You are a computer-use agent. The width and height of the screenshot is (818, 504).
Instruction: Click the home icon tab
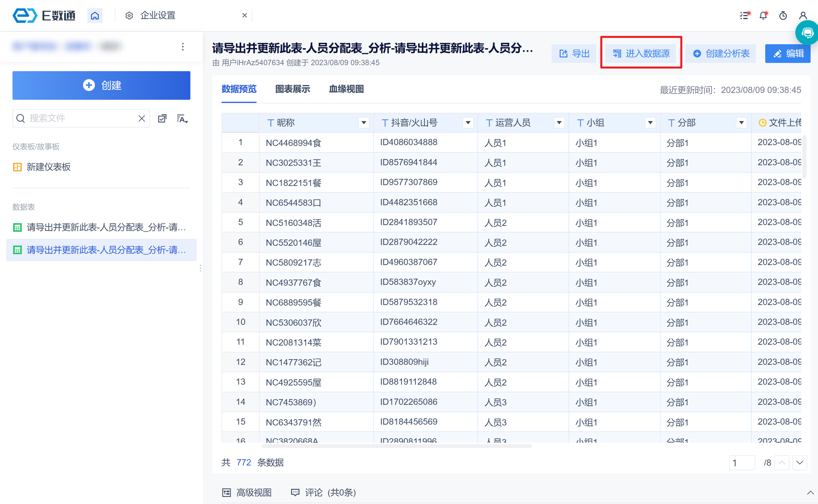95,16
